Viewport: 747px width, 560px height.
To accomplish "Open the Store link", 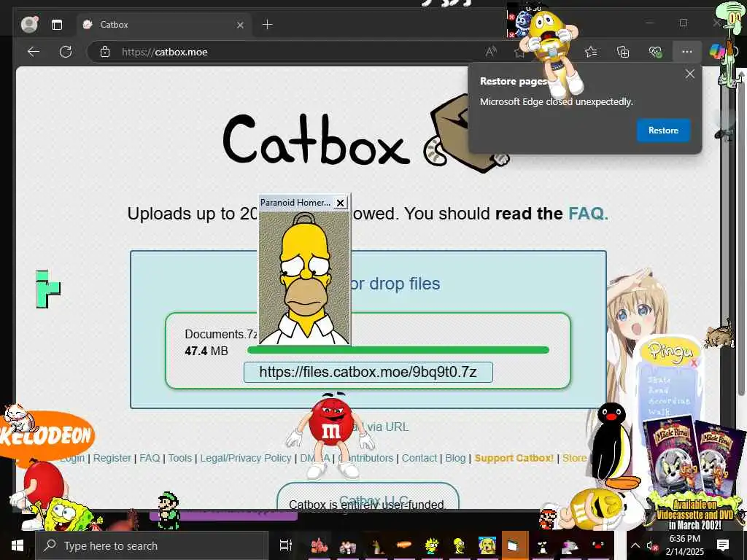I will point(575,458).
